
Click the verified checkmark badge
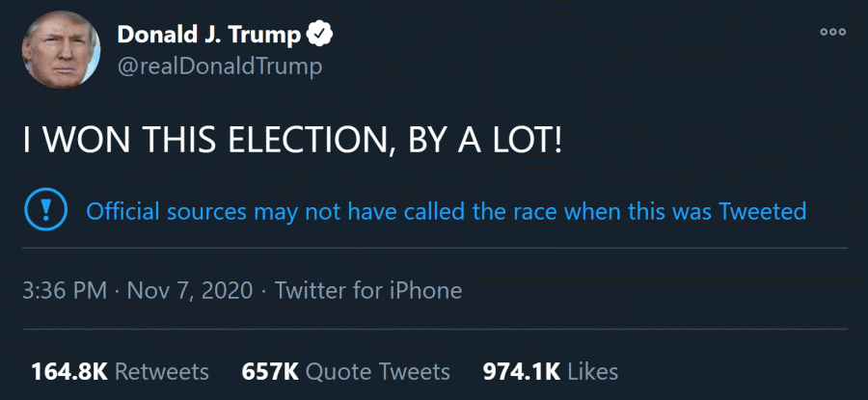pyautogui.click(x=320, y=35)
